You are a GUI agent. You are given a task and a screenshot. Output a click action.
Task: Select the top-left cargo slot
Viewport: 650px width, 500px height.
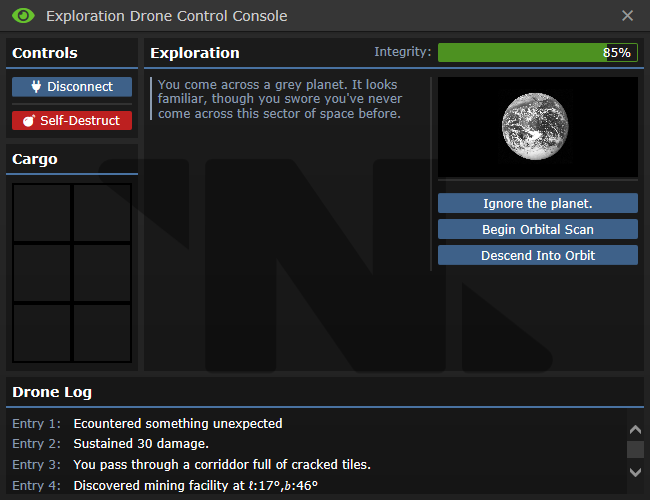(x=42, y=213)
